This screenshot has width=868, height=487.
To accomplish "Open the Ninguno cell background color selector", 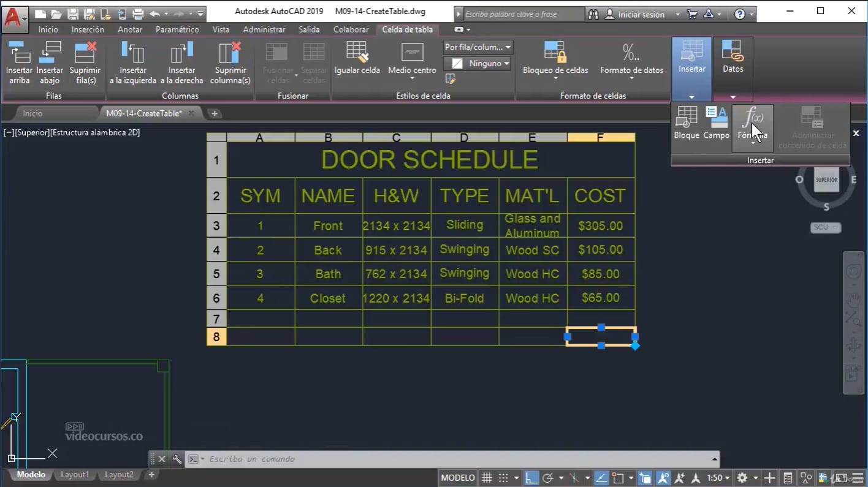I will point(478,63).
